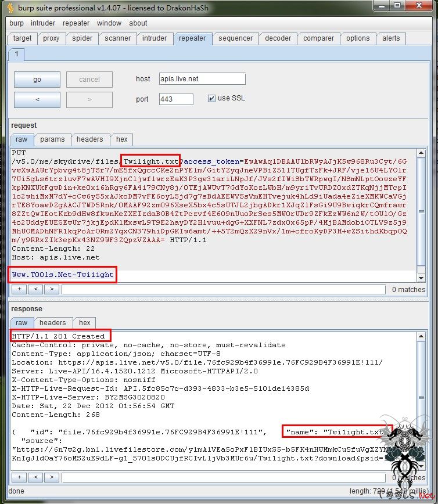Click the request scrollbar down arrow
Screen dimensions: 438x504
pyautogui.click(x=421, y=278)
